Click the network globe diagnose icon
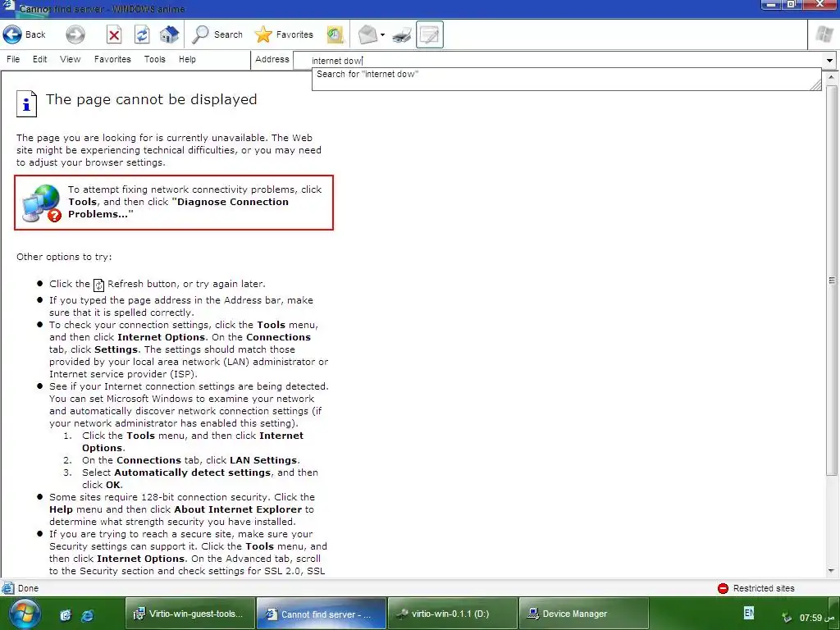 [41, 203]
